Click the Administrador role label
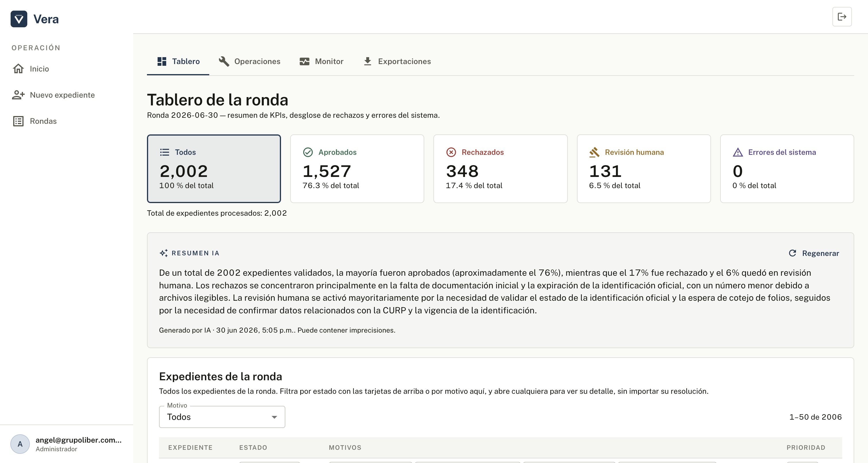 [56, 449]
